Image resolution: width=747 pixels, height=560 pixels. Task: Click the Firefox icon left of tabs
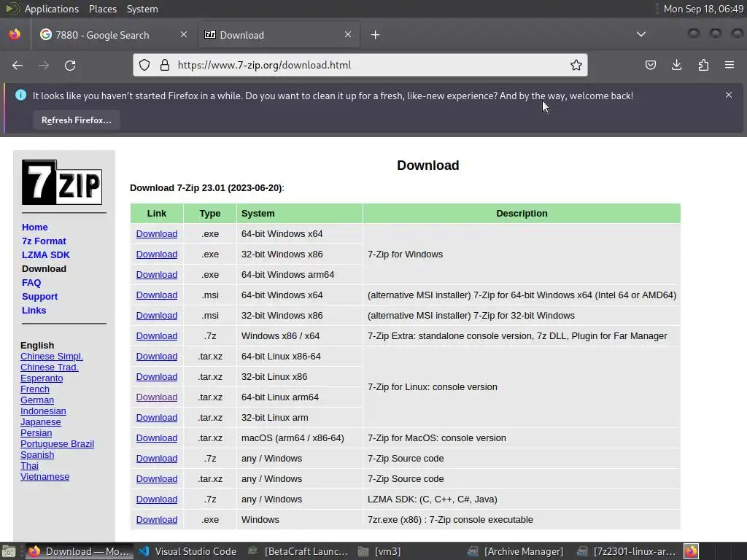click(15, 35)
